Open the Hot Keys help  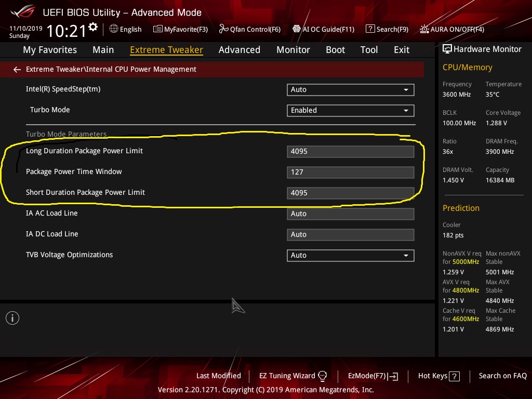(438, 376)
